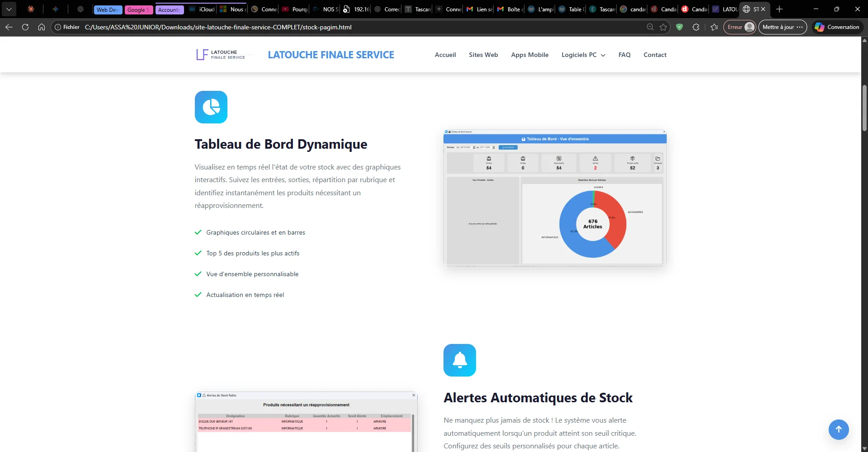868x452 pixels.
Task: Click the green shield tracking protection icon
Action: pos(680,27)
